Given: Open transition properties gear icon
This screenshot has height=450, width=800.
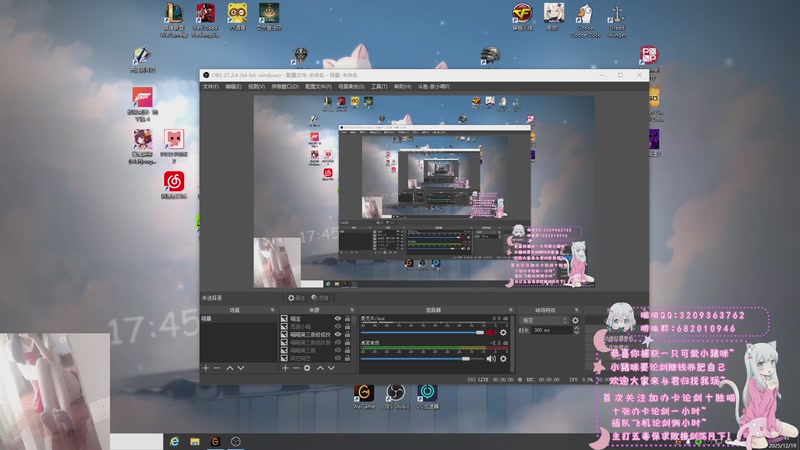Looking at the screenshot, I should (x=576, y=320).
